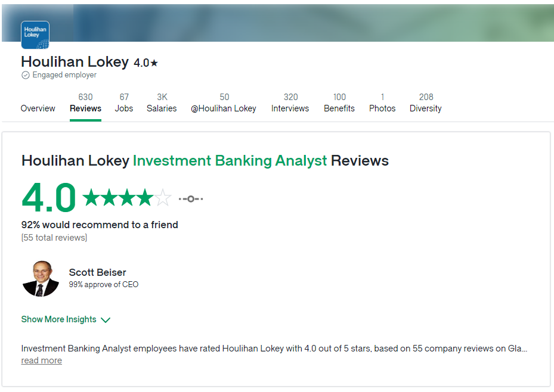The width and height of the screenshot is (554, 392).
Task: Open the Investment Banking Analyst link
Action: coord(230,161)
